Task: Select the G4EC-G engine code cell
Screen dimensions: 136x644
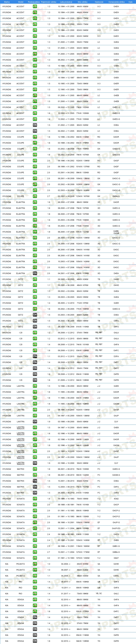Action: 116,107
